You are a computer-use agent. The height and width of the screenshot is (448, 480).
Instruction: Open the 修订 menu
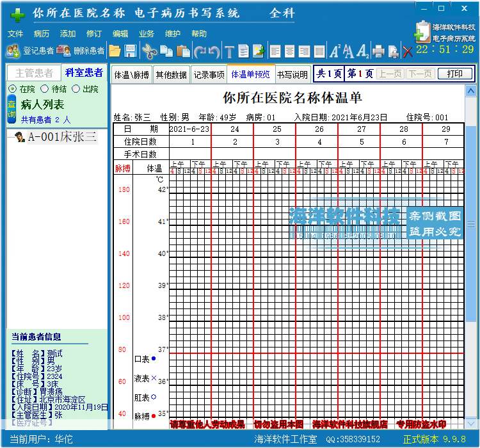pyautogui.click(x=94, y=33)
